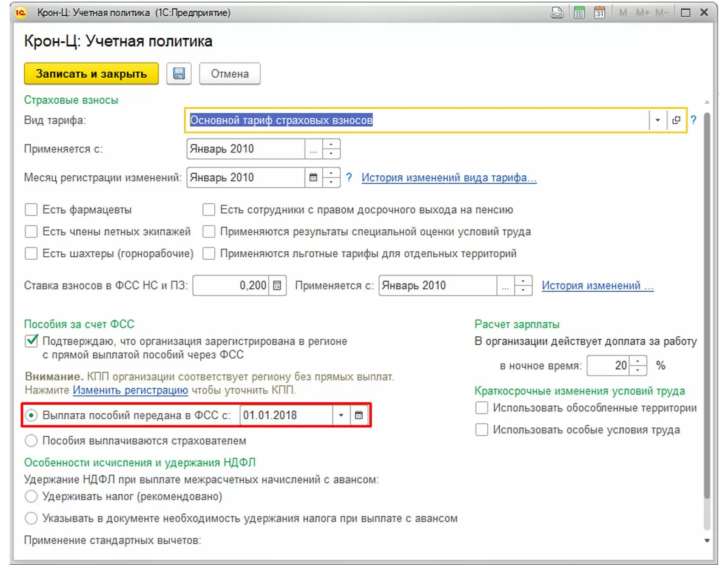
Task: Check Использовать обособленные территории
Action: click(x=482, y=408)
